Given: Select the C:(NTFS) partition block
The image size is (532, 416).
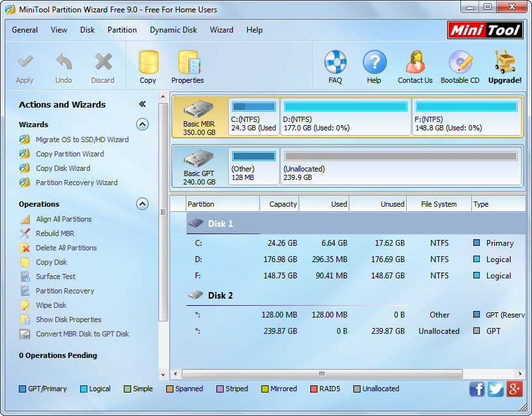Looking at the screenshot, I should [254, 117].
